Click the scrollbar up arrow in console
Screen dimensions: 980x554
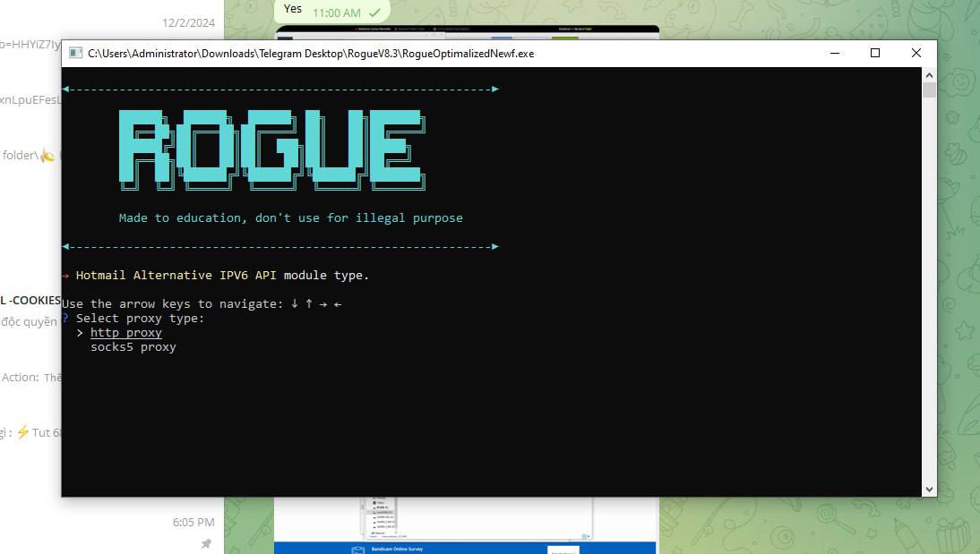coord(929,75)
